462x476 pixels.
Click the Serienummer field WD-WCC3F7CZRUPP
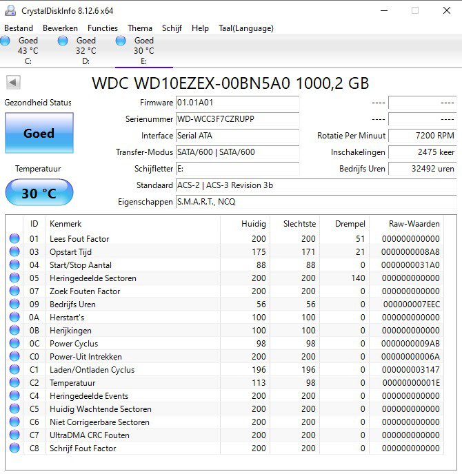point(237,119)
